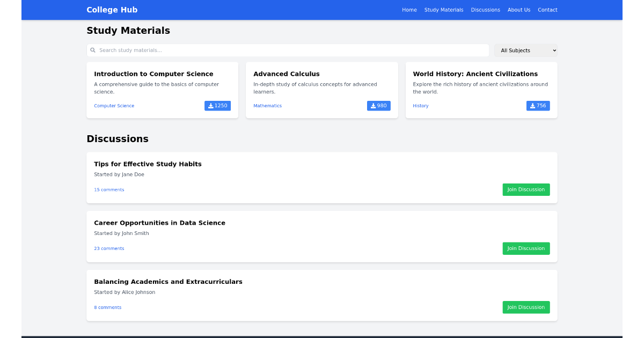Screen dimensions: 644x338
Task: Click the download icon on Introduction to Computer Science
Action: tap(211, 106)
